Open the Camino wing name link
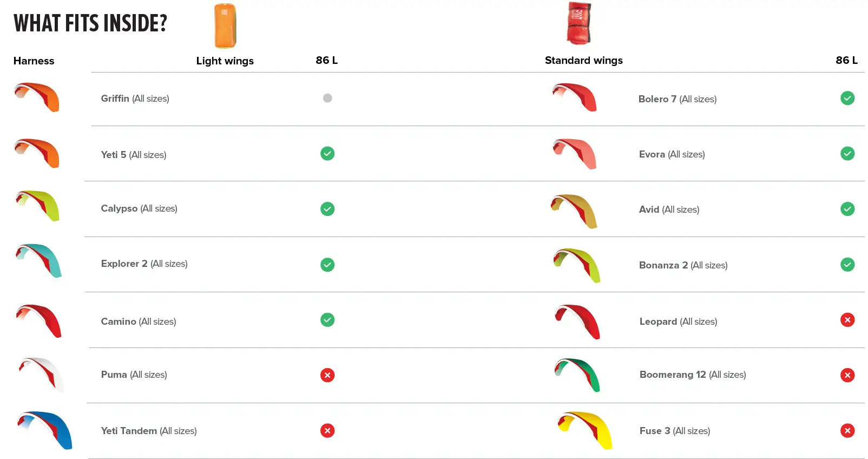Image resolution: width=868 pixels, height=459 pixels. coord(119,322)
